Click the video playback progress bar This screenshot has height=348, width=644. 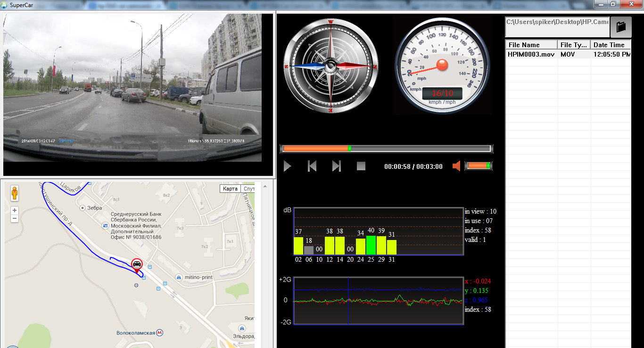click(x=386, y=149)
